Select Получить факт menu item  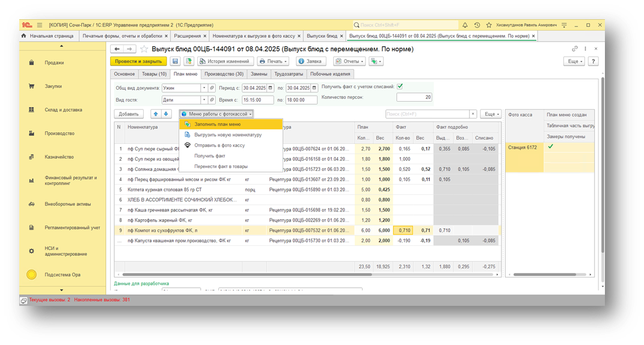232,156
